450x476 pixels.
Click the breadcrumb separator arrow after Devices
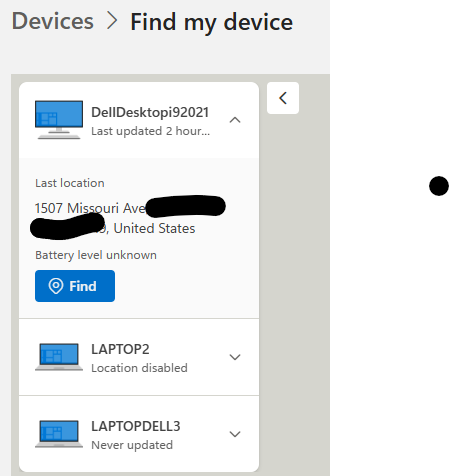click(112, 21)
